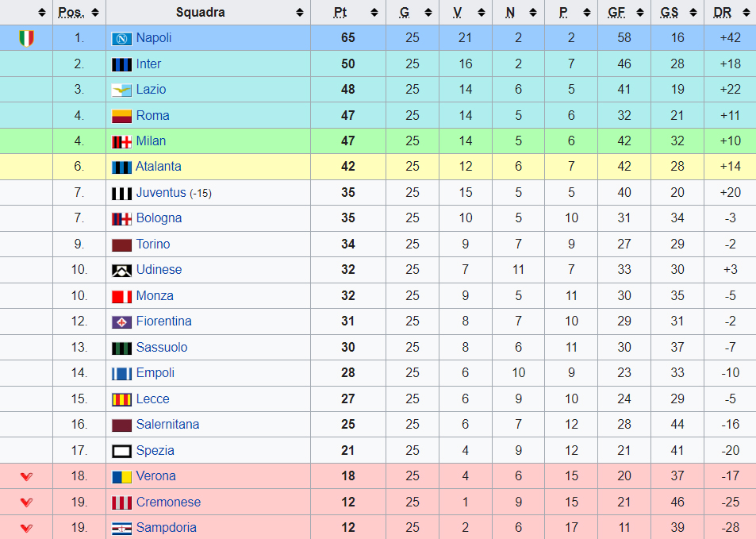
Task: Click the Milan red-black flag icon
Action: [x=121, y=142]
